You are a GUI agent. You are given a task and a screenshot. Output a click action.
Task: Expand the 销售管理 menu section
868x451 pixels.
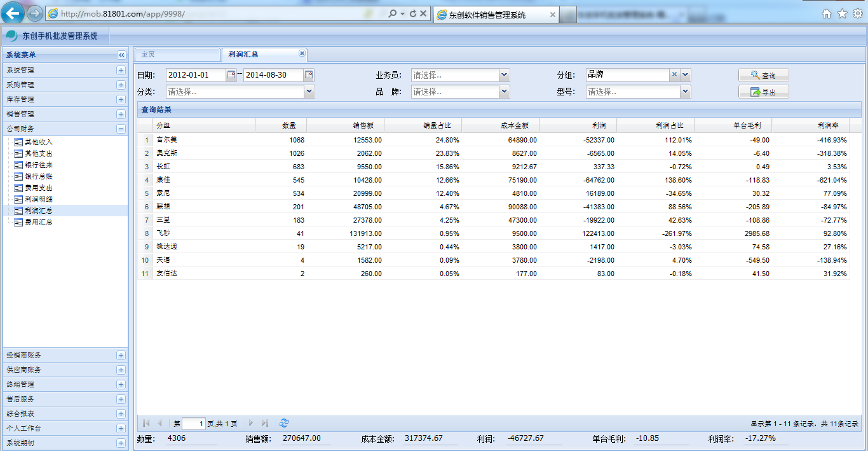(121, 114)
